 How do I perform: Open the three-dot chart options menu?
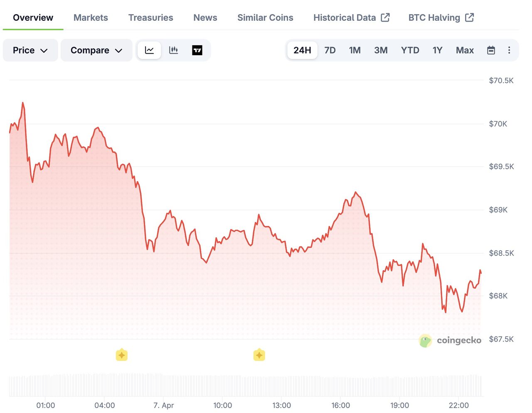(509, 50)
